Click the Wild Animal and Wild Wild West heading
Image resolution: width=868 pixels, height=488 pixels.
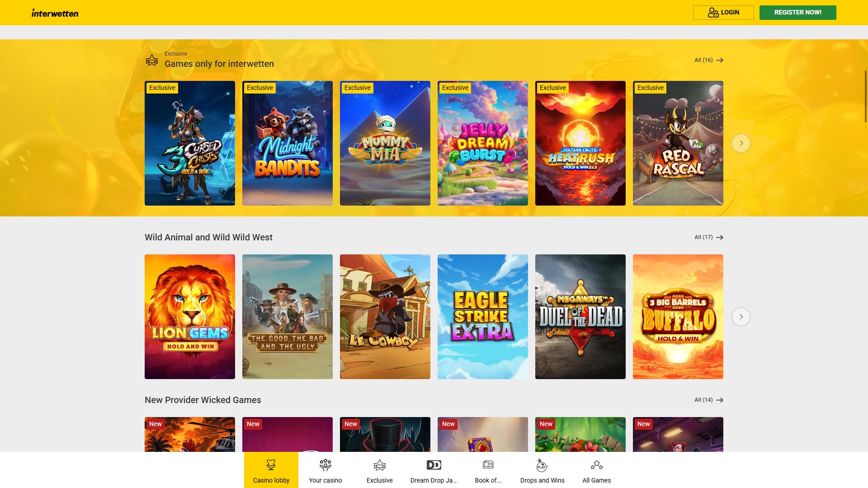click(x=208, y=237)
